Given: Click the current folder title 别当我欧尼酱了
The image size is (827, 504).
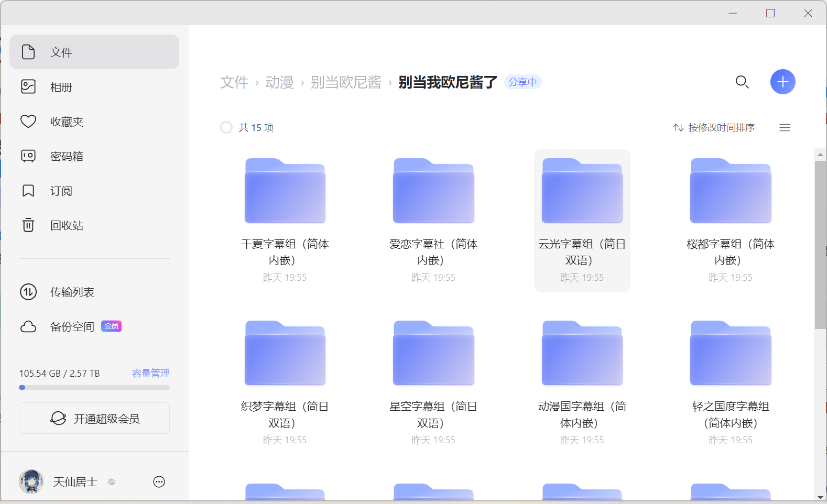Looking at the screenshot, I should point(448,82).
